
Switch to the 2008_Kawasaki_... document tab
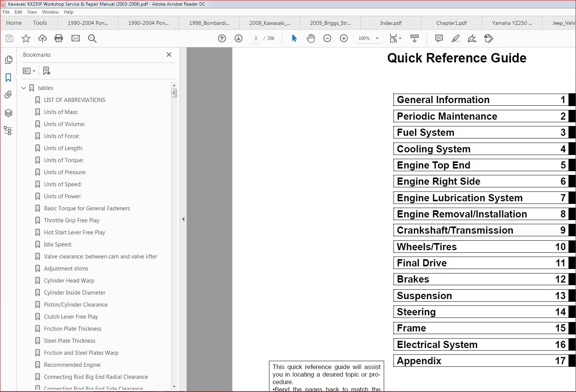[x=270, y=23]
